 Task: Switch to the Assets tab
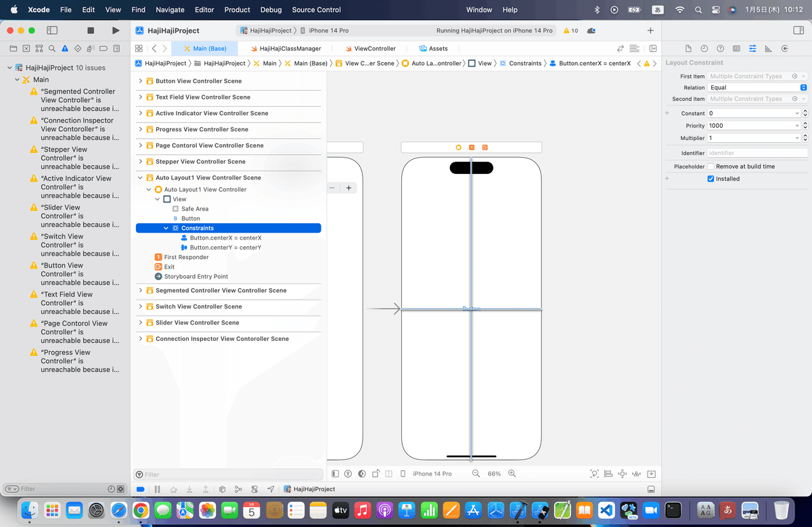click(x=433, y=49)
